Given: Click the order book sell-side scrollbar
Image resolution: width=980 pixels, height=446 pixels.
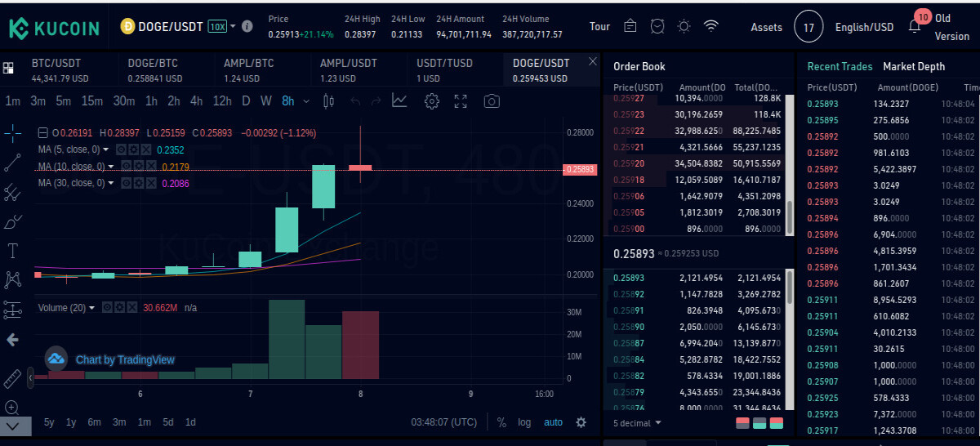Looking at the screenshot, I should point(789,216).
